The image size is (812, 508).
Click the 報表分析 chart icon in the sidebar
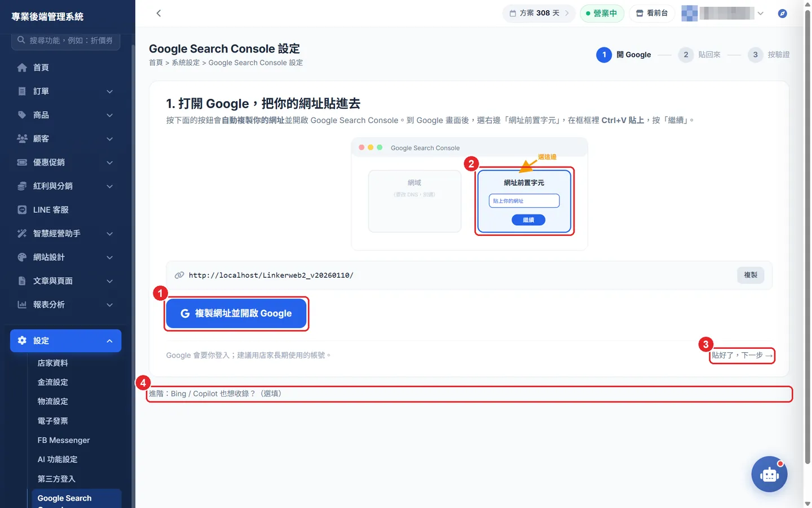22,305
